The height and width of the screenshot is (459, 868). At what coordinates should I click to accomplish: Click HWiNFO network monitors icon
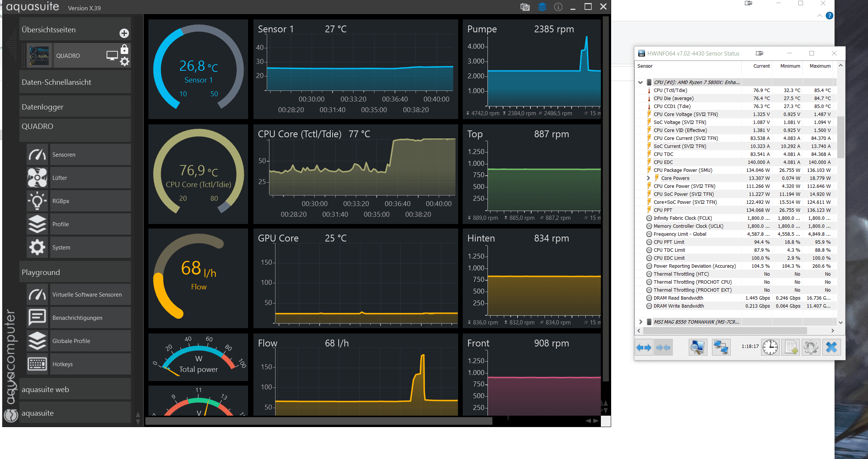coord(721,347)
